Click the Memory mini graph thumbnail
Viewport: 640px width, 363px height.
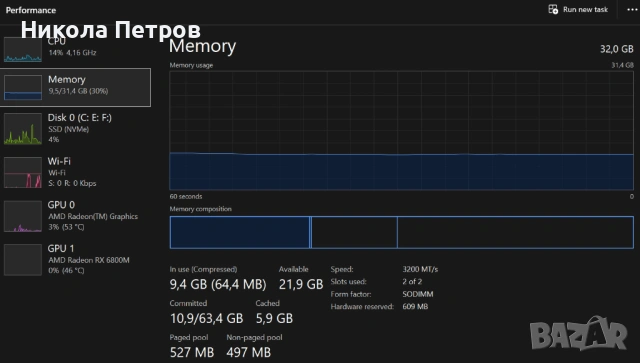[23, 87]
